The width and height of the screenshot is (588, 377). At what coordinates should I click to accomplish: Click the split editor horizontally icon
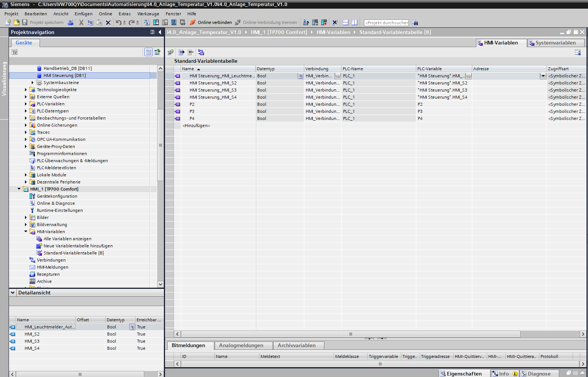click(346, 22)
